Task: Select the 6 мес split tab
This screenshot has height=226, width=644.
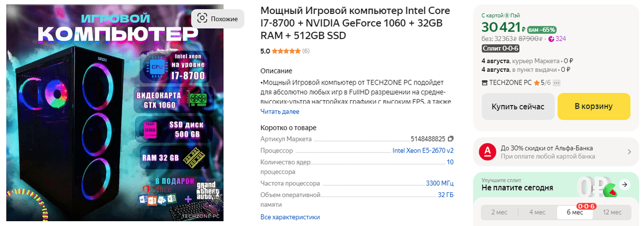Action: click(575, 212)
